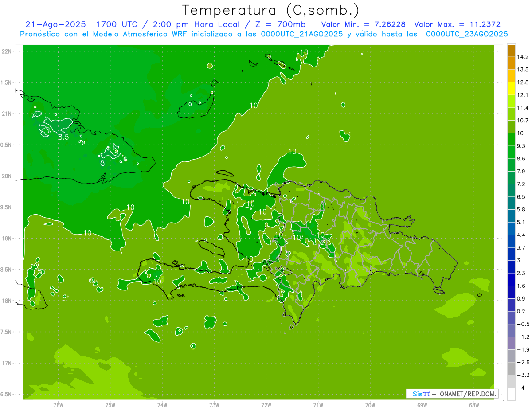The width and height of the screenshot is (532, 411).
Task: Click the '21N' latitude axis label
Action: [x=8, y=114]
